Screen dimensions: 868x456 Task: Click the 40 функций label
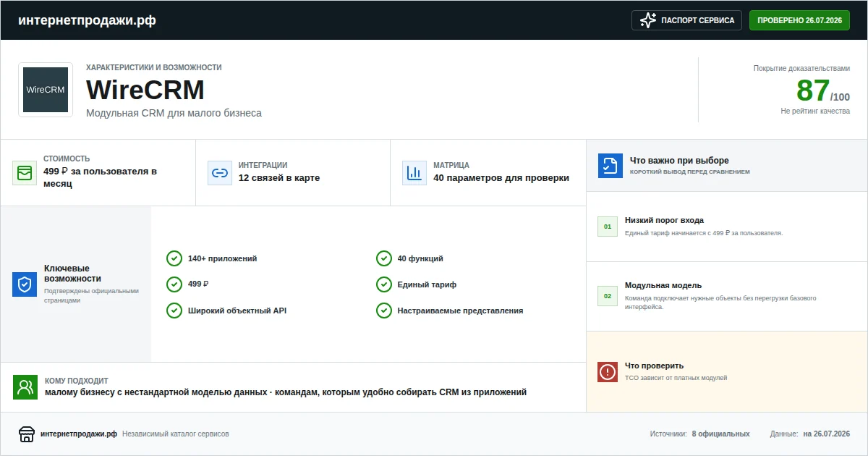tap(420, 258)
